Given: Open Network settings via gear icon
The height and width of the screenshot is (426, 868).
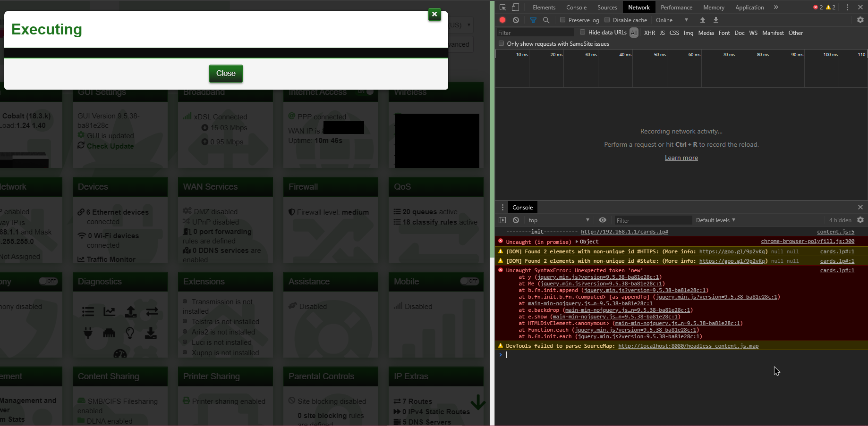Looking at the screenshot, I should point(860,20).
